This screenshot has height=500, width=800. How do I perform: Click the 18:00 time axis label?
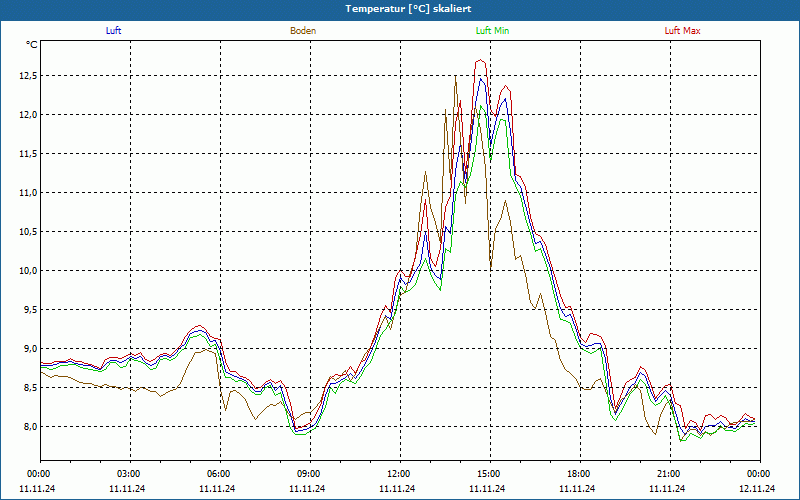pyautogui.click(x=578, y=474)
